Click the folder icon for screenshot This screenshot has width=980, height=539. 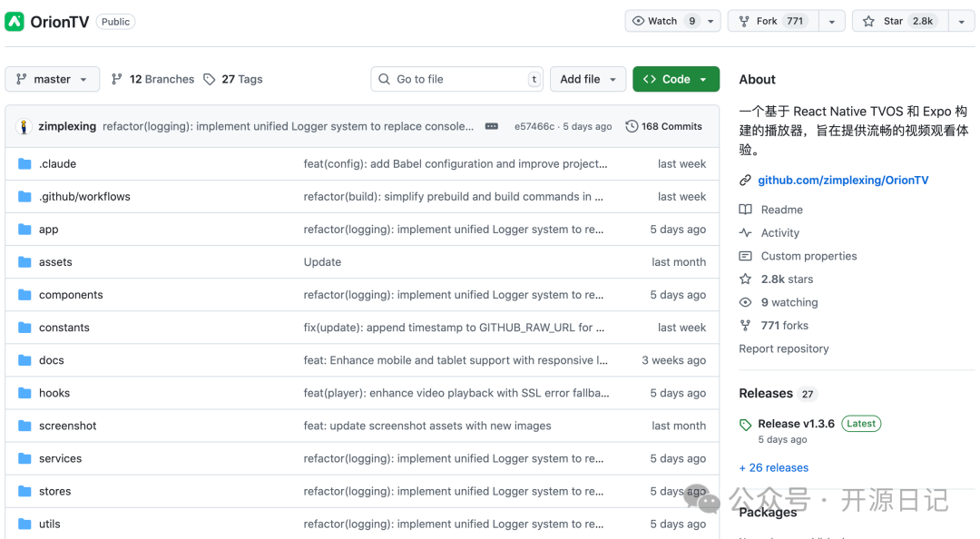(x=25, y=426)
